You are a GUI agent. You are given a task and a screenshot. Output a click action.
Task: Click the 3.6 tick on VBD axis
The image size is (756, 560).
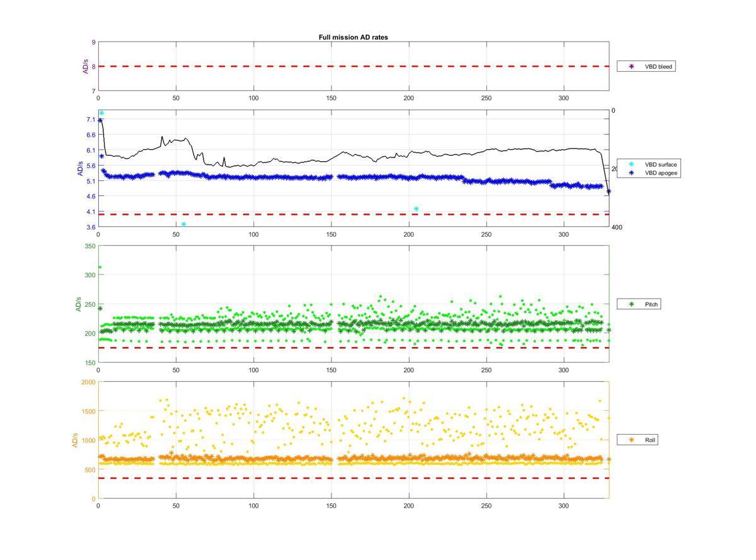pyautogui.click(x=91, y=227)
